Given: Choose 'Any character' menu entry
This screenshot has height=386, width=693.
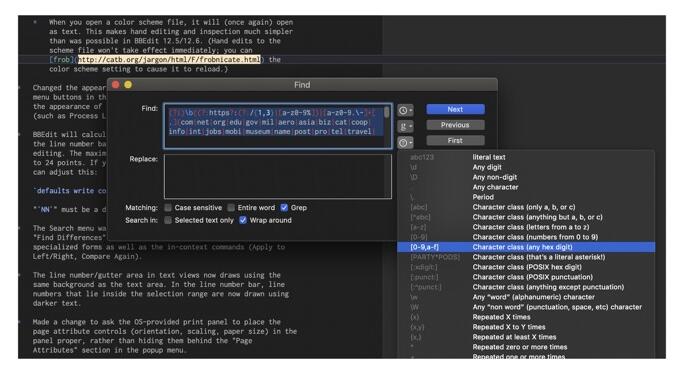Looking at the screenshot, I should pos(526,187).
